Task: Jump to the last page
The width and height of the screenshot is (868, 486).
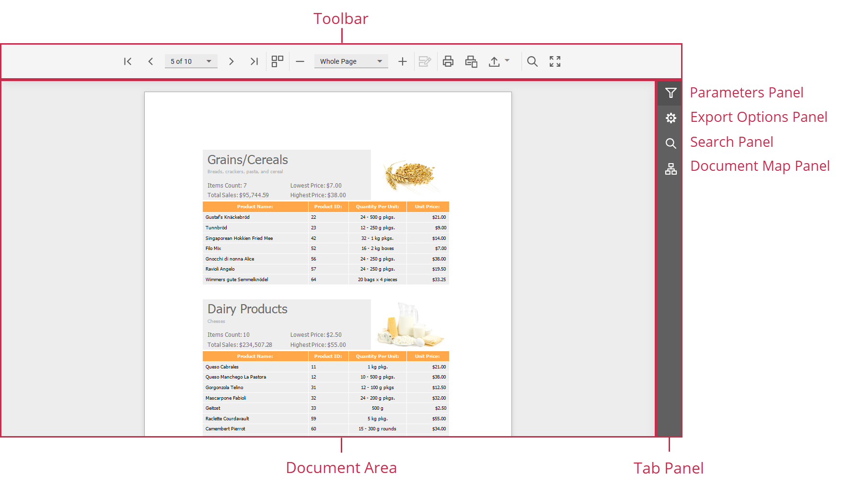Action: pyautogui.click(x=254, y=61)
